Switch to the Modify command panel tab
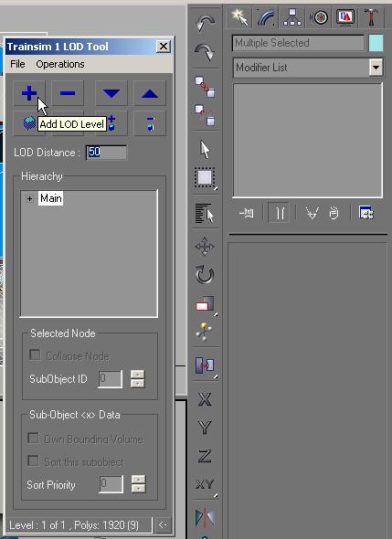 pyautogui.click(x=266, y=17)
